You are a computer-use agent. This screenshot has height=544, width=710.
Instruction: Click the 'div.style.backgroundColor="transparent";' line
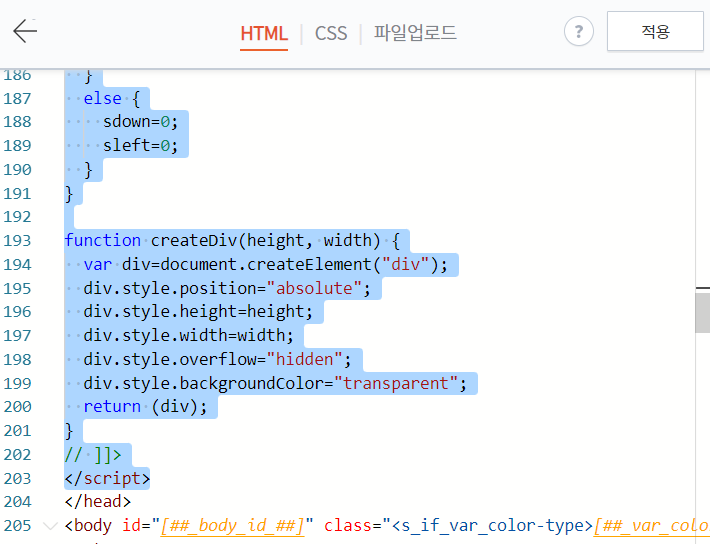[x=275, y=384]
